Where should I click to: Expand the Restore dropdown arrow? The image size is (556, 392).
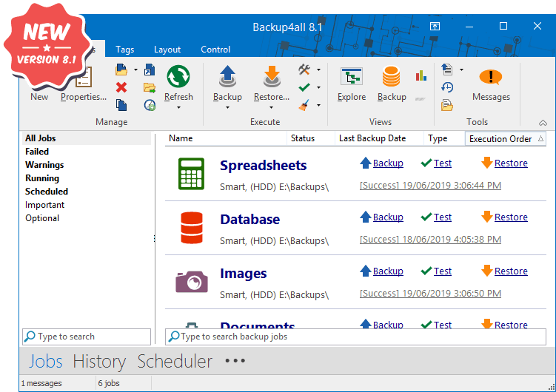(272, 108)
